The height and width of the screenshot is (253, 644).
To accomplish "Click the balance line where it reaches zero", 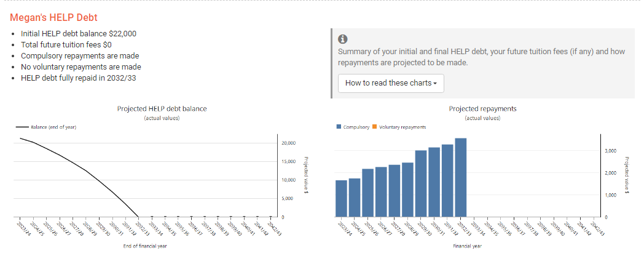I will click(138, 217).
